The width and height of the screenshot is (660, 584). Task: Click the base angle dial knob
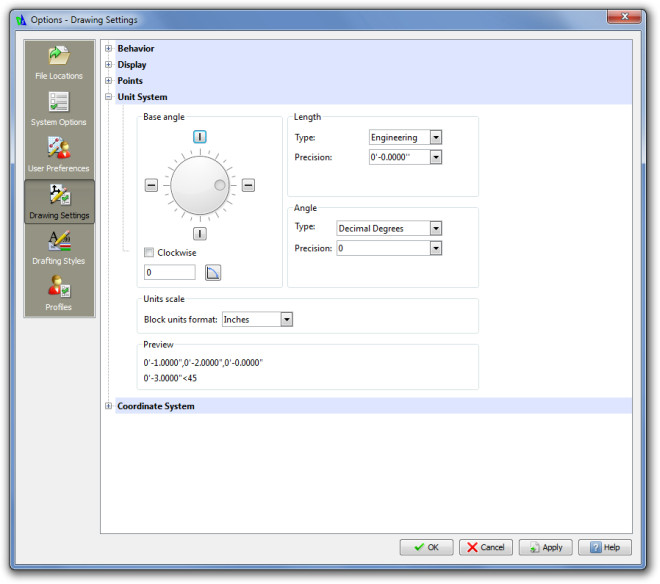[200, 185]
